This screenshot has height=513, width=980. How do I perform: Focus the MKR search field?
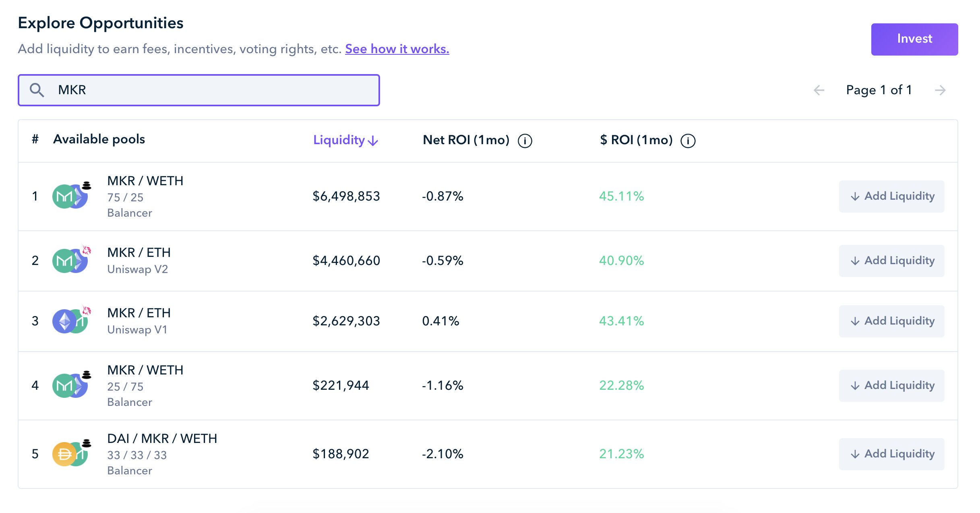pyautogui.click(x=198, y=90)
